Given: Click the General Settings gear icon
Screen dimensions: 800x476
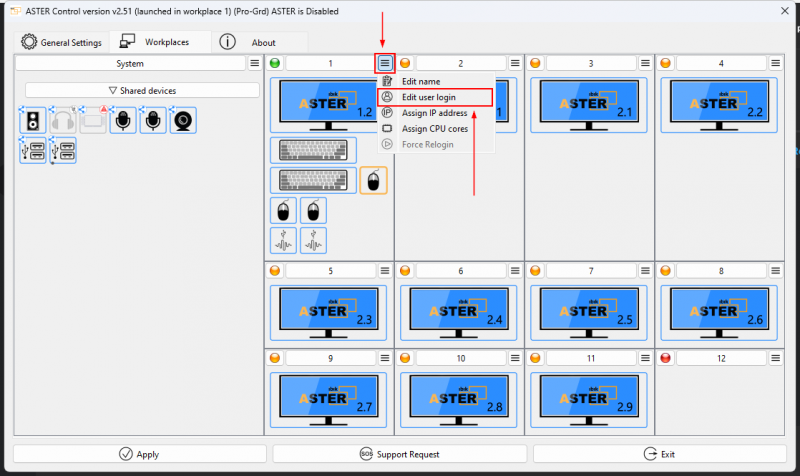Looking at the screenshot, I should [x=29, y=42].
